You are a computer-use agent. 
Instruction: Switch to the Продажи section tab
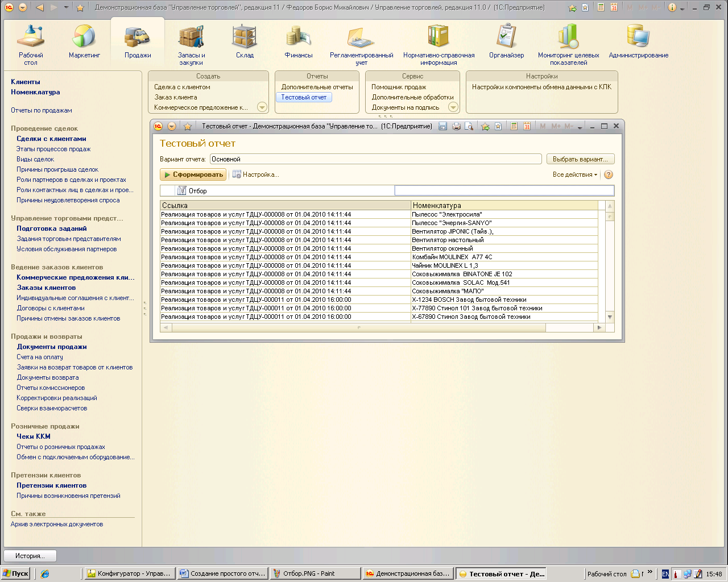[x=138, y=42]
